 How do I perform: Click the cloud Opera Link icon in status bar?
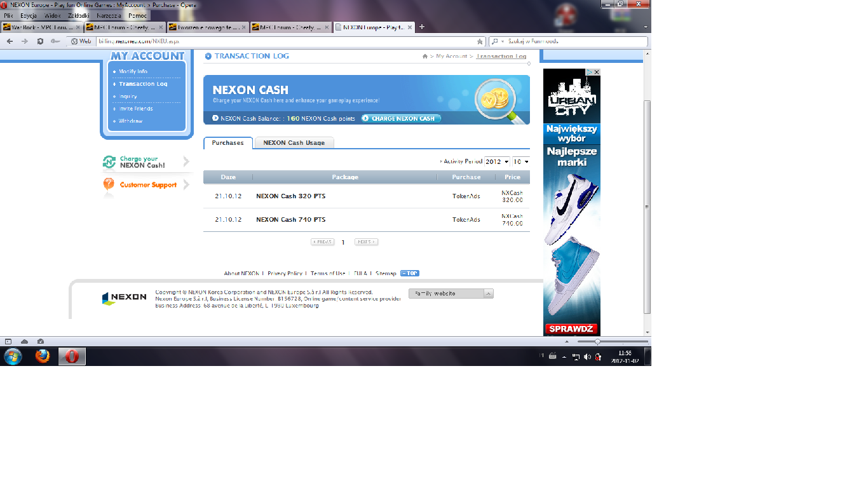pos(25,341)
